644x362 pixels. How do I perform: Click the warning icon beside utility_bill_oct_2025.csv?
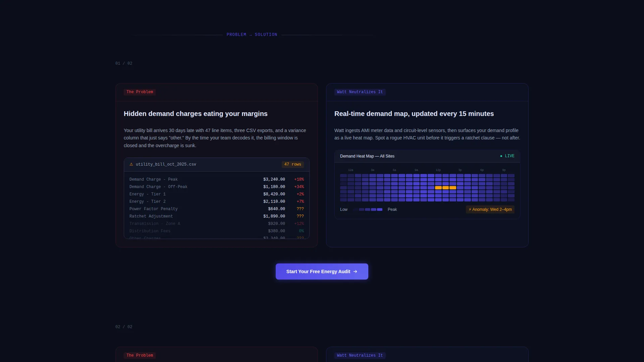click(131, 164)
